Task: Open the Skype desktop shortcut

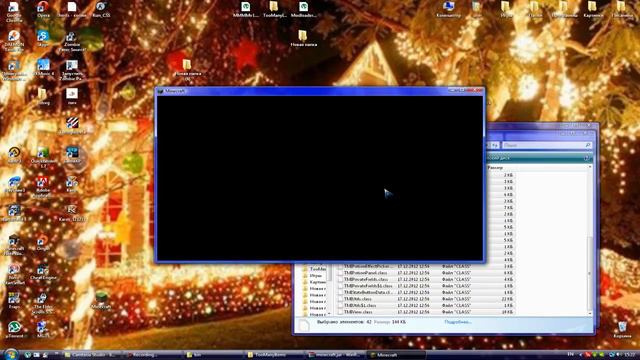Action: coord(43,39)
